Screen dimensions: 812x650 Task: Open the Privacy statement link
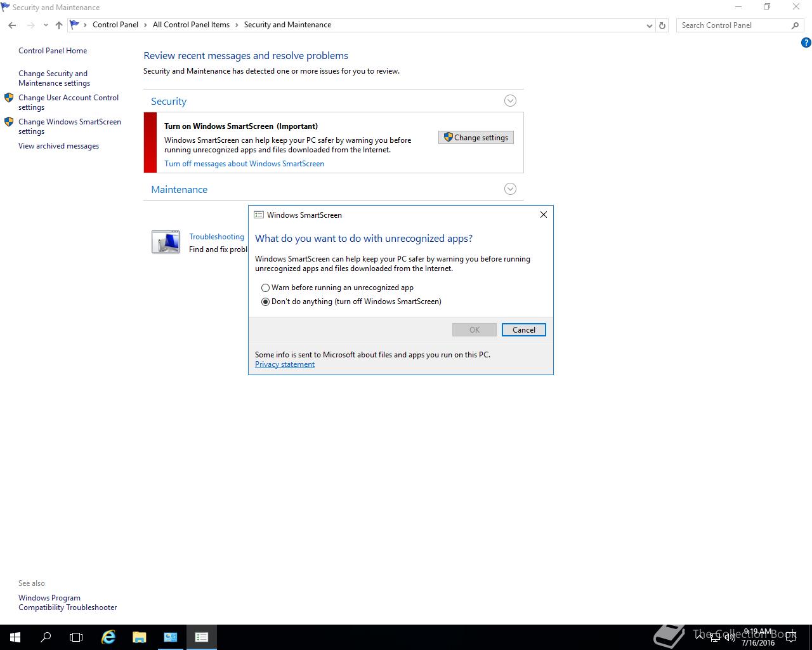pyautogui.click(x=285, y=364)
